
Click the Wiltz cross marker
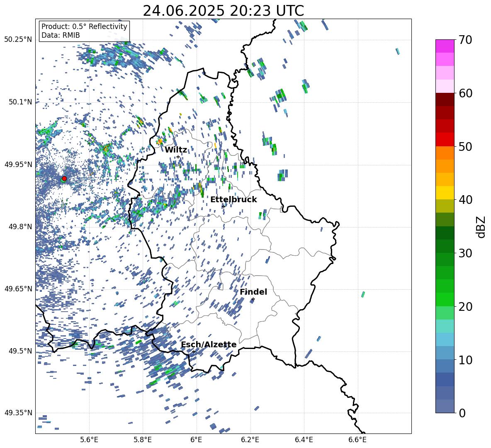[178, 157]
